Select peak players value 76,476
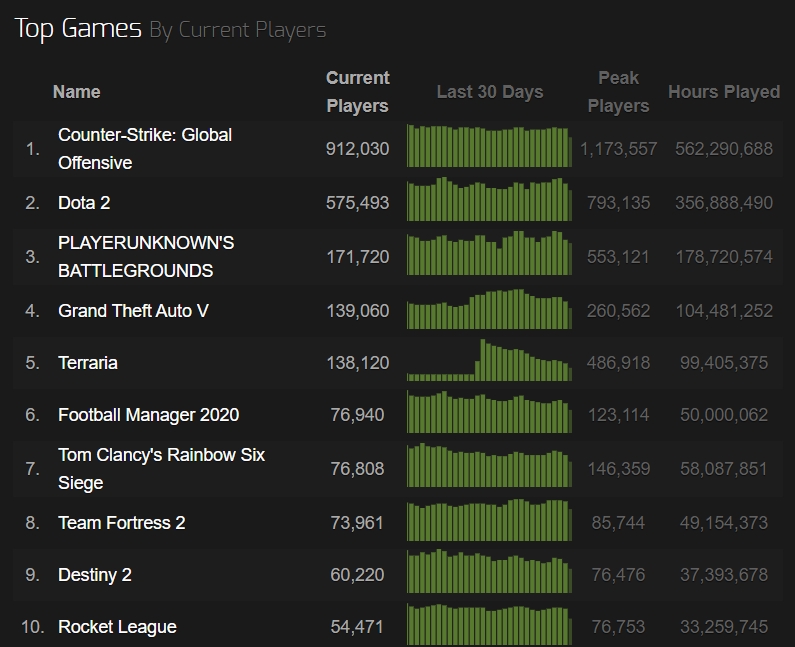Screen dimensions: 795x647 (x=619, y=575)
